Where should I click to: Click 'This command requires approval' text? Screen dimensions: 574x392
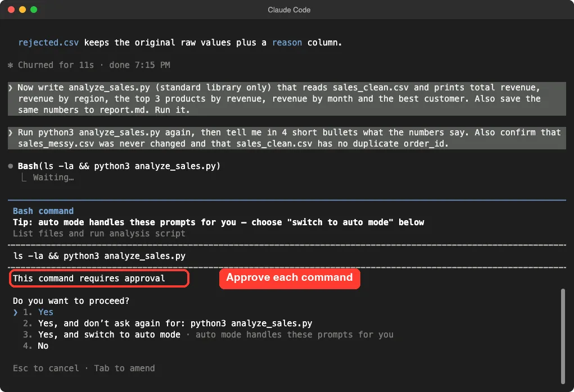[x=89, y=279]
